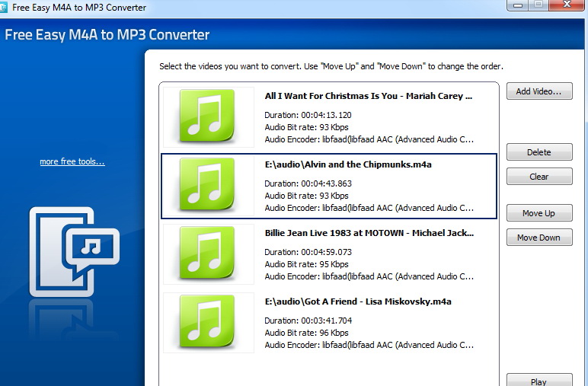Click the duration 00:04:13.120 text

308,115
